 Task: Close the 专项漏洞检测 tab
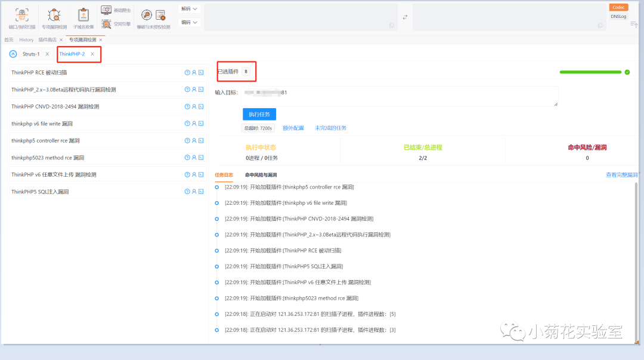[101, 40]
